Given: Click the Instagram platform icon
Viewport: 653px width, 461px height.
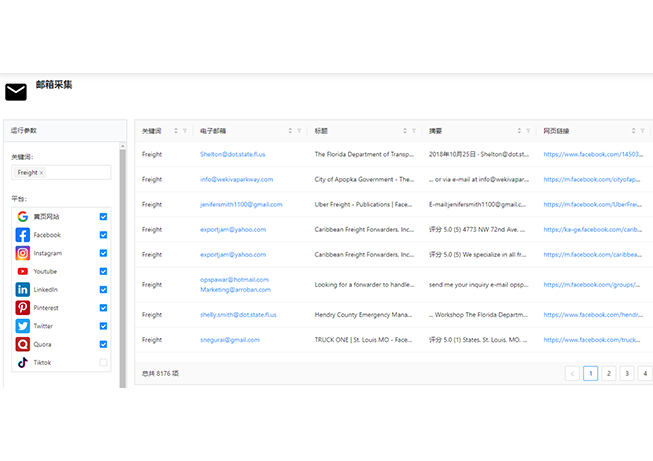Looking at the screenshot, I should tap(22, 253).
